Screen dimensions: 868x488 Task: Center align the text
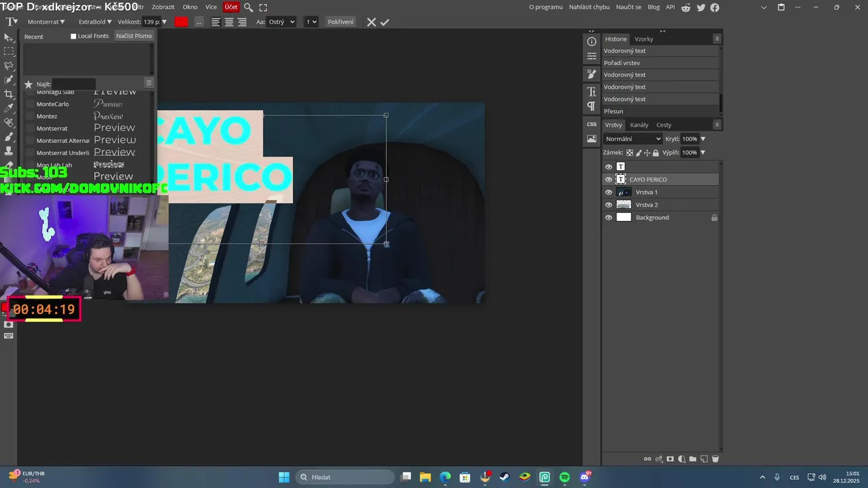pos(229,22)
